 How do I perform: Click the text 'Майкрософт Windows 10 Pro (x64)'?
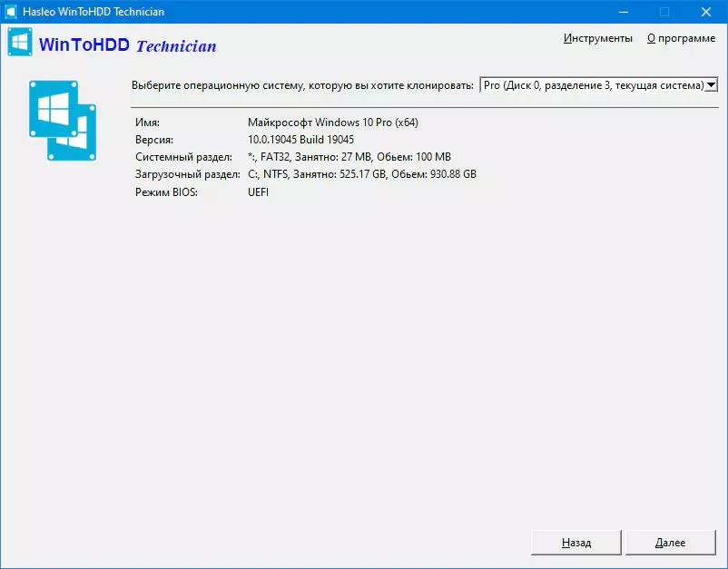[333, 123]
